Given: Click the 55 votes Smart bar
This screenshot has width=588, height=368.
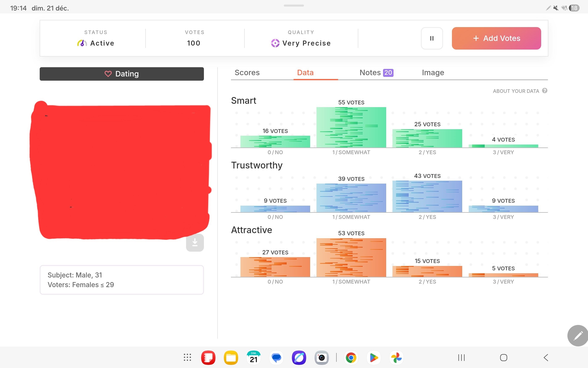Looking at the screenshot, I should (x=351, y=127).
